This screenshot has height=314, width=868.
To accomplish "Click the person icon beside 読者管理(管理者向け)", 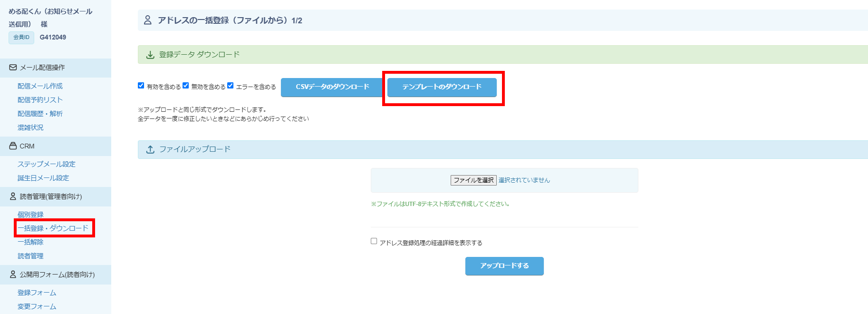I will (13, 196).
